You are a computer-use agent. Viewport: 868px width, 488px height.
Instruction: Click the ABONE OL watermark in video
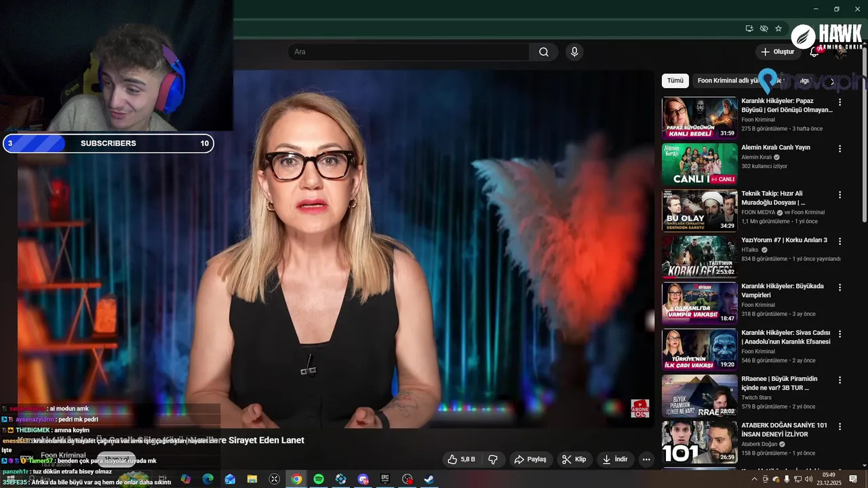tap(640, 408)
